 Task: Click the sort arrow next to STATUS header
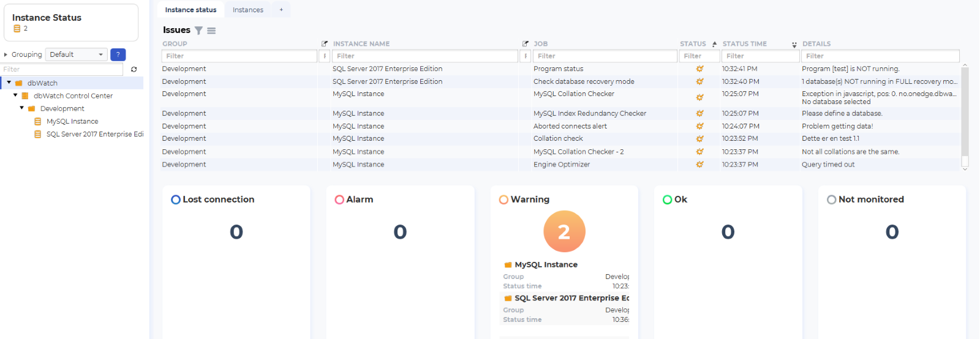[714, 44]
